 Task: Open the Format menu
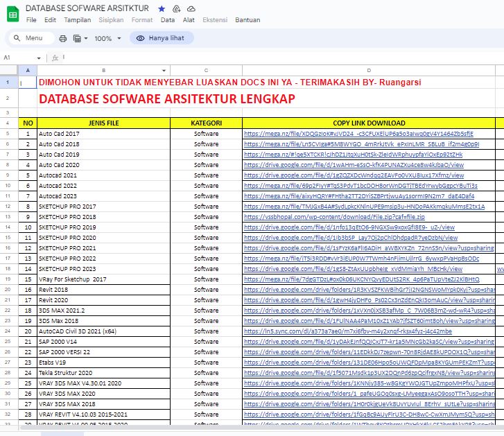(x=142, y=20)
